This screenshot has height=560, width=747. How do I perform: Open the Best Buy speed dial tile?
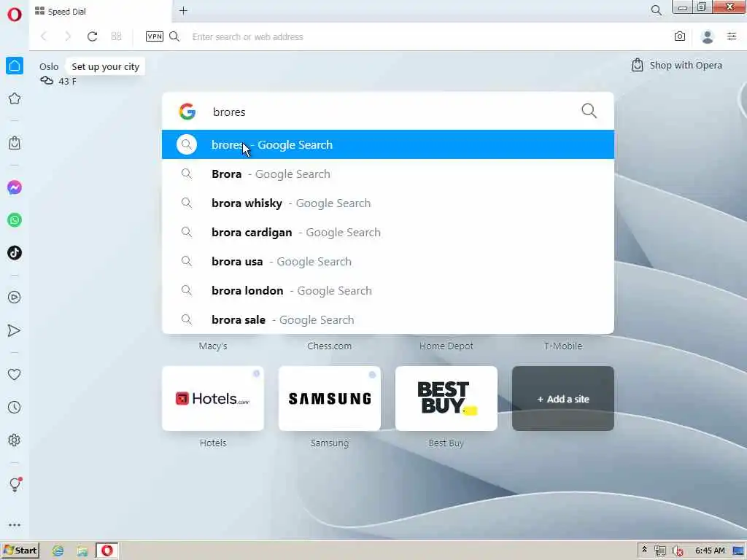pyautogui.click(x=446, y=399)
